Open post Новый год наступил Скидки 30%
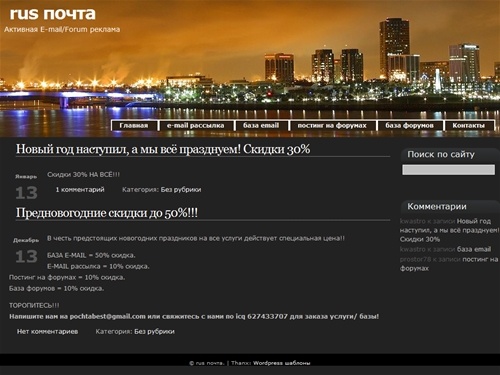This screenshot has width=500, height=375. [x=163, y=149]
